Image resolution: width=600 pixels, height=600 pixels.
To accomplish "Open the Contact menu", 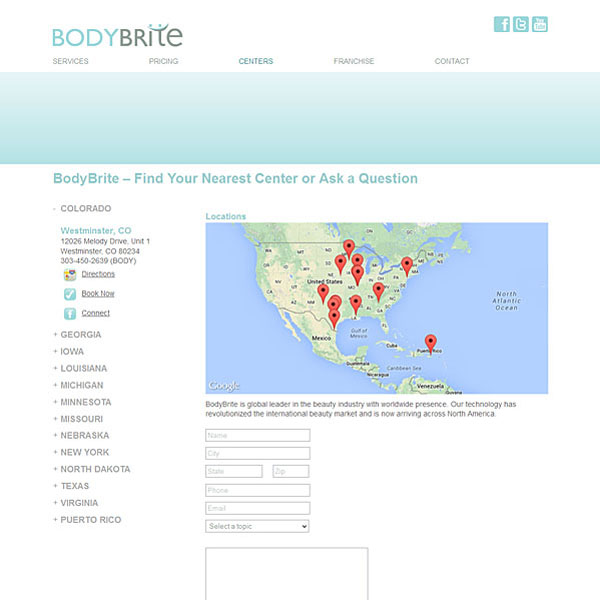I will point(452,61).
